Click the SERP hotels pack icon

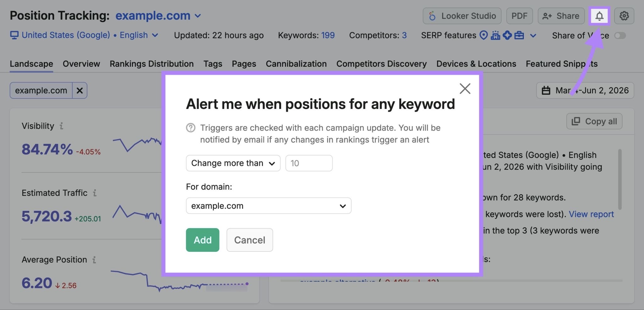[495, 35]
